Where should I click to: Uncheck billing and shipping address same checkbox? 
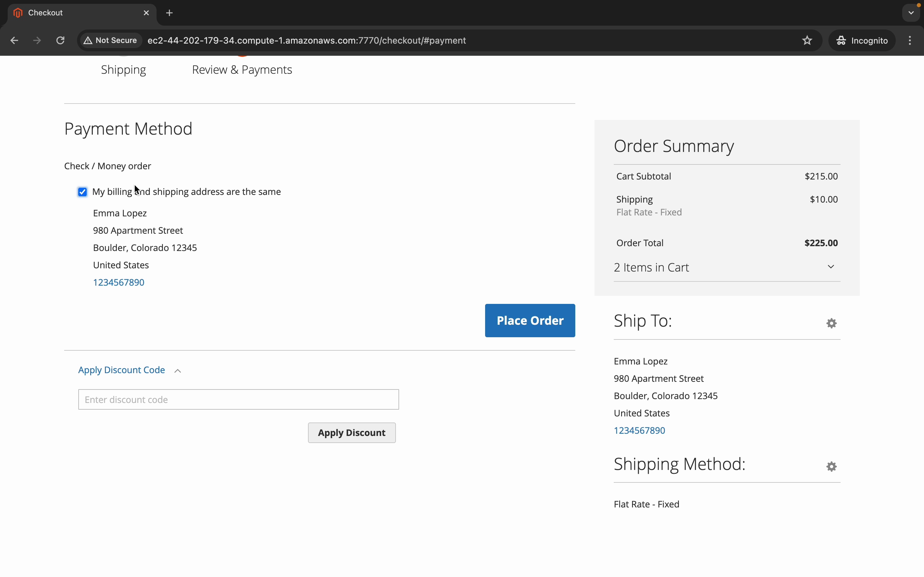click(82, 192)
